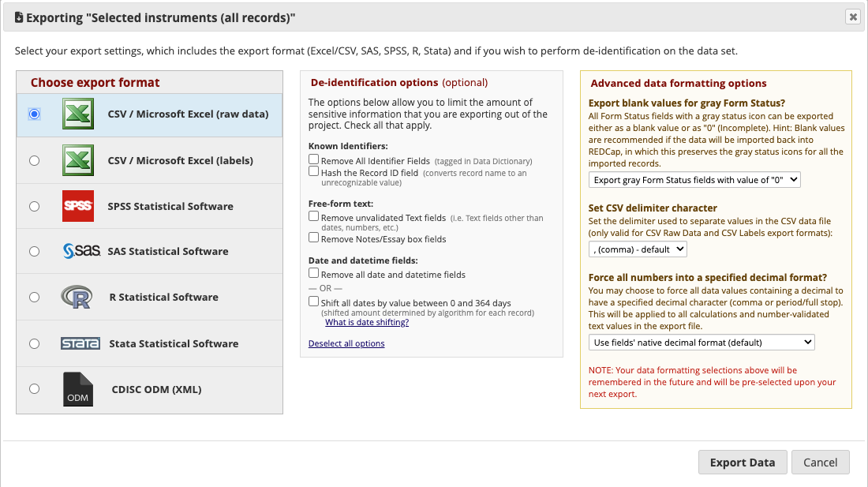Open the 'What is date shifting?' link
Image resolution: width=868 pixels, height=487 pixels.
tap(367, 322)
